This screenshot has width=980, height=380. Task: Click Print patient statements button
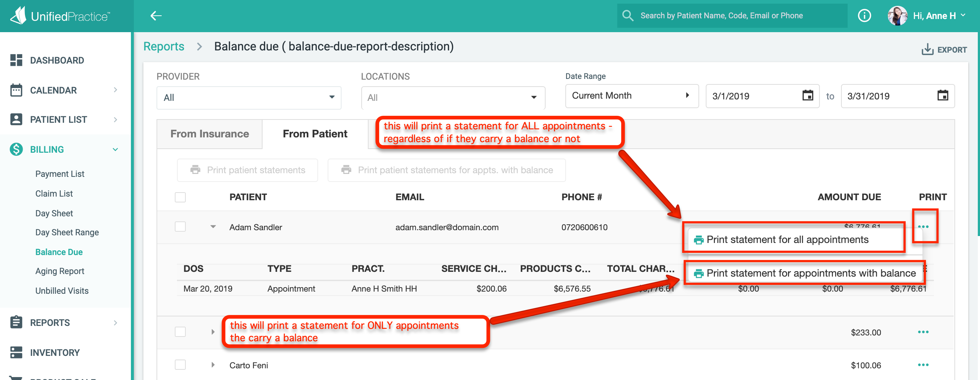(247, 170)
